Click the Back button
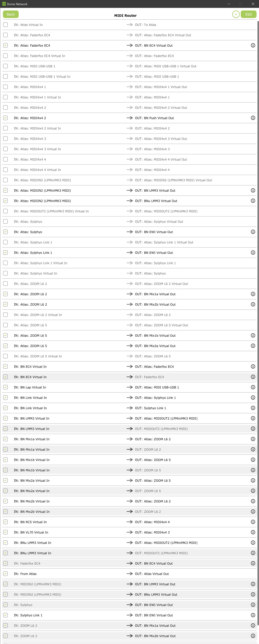This screenshot has height=644, width=259. tap(11, 14)
